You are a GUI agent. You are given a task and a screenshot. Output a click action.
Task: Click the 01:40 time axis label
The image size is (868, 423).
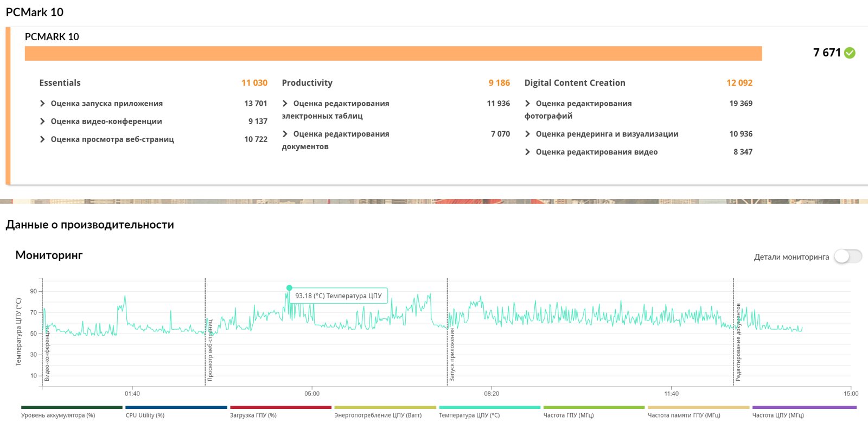(x=132, y=394)
